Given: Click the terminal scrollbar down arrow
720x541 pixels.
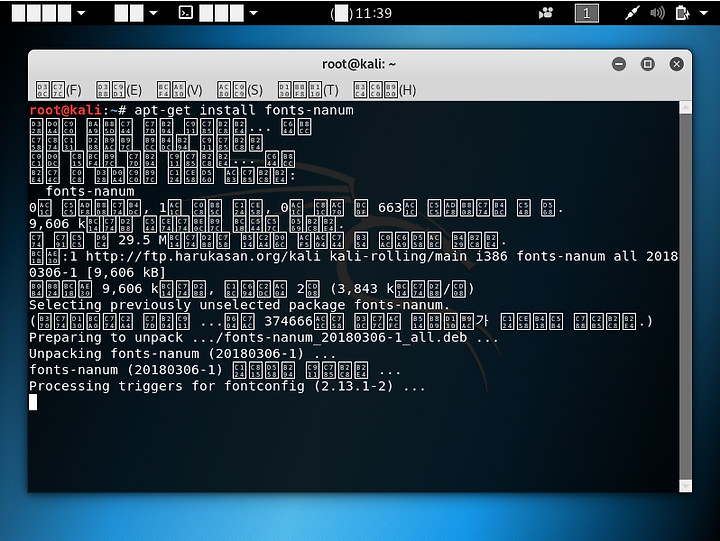Looking at the screenshot, I should (685, 486).
